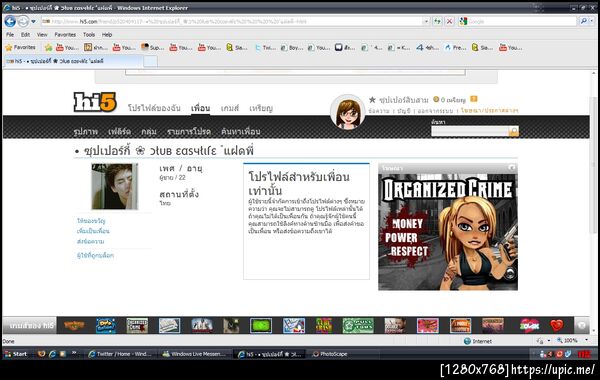Open the "Pre..." bookmark in favorites bar

pyautogui.click(x=455, y=48)
